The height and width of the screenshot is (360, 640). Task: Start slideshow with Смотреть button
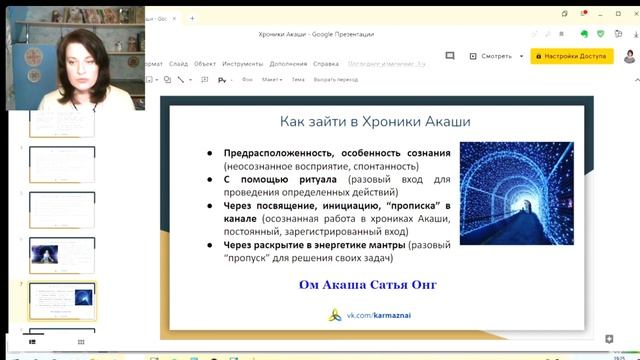point(491,56)
